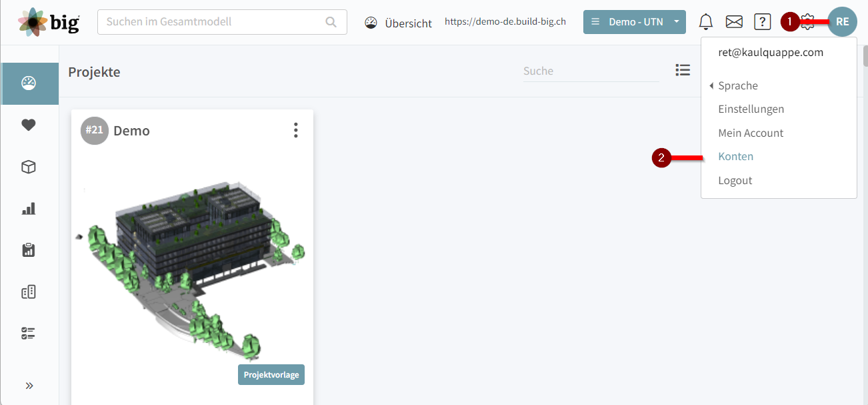868x405 pixels.
Task: Click the Projektvorlage button
Action: [x=271, y=374]
